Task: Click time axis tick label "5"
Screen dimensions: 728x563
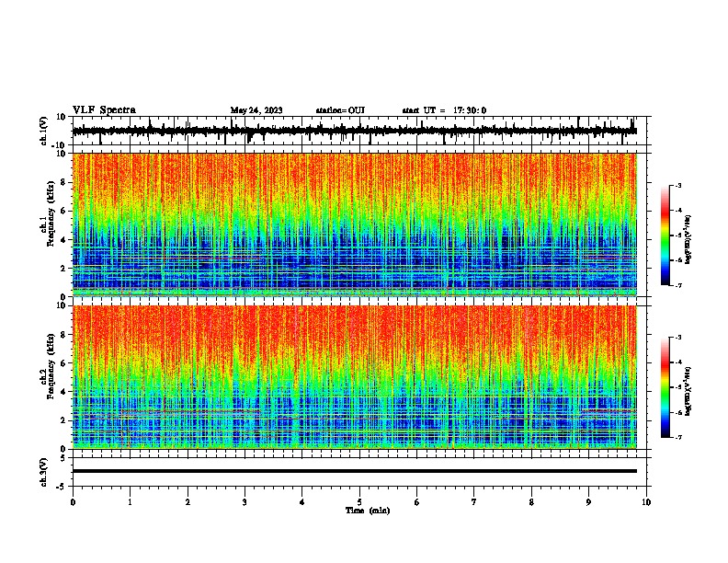Action: tap(359, 502)
